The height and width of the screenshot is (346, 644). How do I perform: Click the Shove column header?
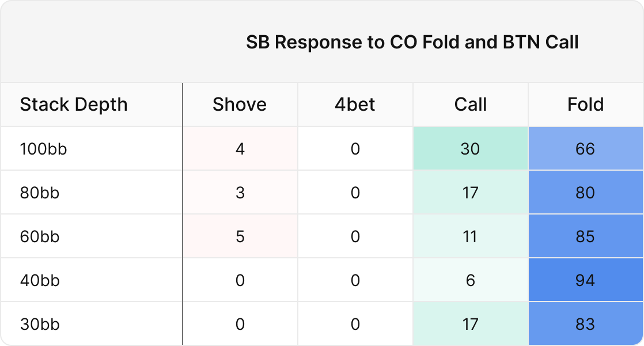[240, 105]
